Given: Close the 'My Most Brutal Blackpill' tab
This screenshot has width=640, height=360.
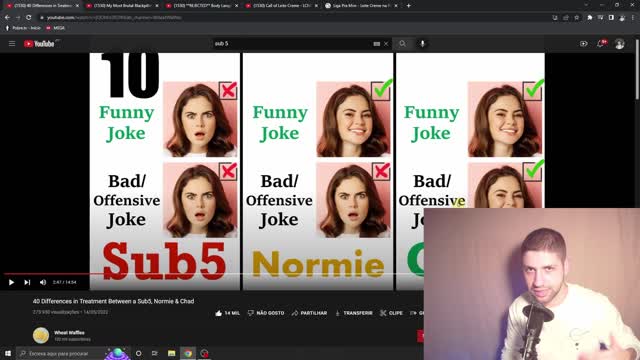Looking at the screenshot, I should click(157, 6).
